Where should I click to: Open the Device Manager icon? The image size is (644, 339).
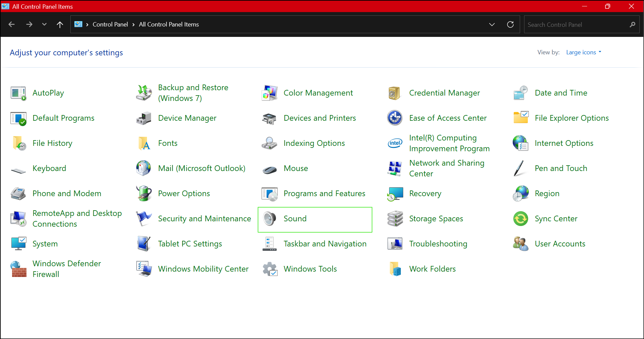pos(144,118)
